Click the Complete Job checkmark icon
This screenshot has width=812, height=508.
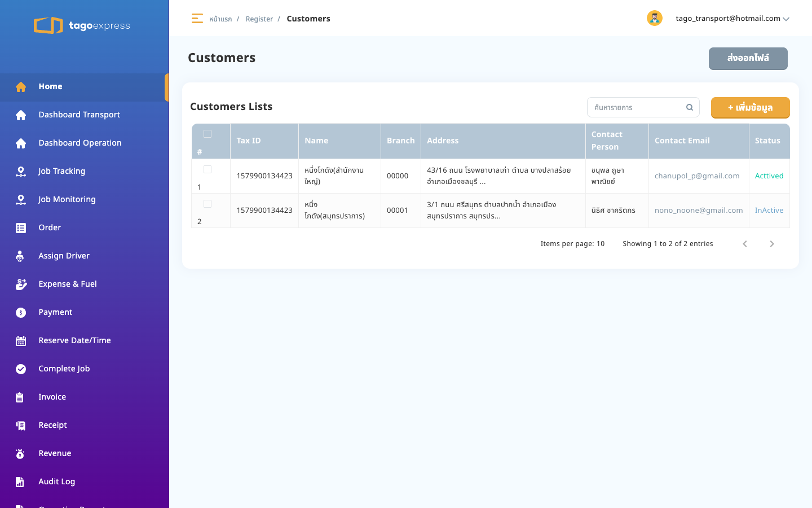tap(21, 369)
